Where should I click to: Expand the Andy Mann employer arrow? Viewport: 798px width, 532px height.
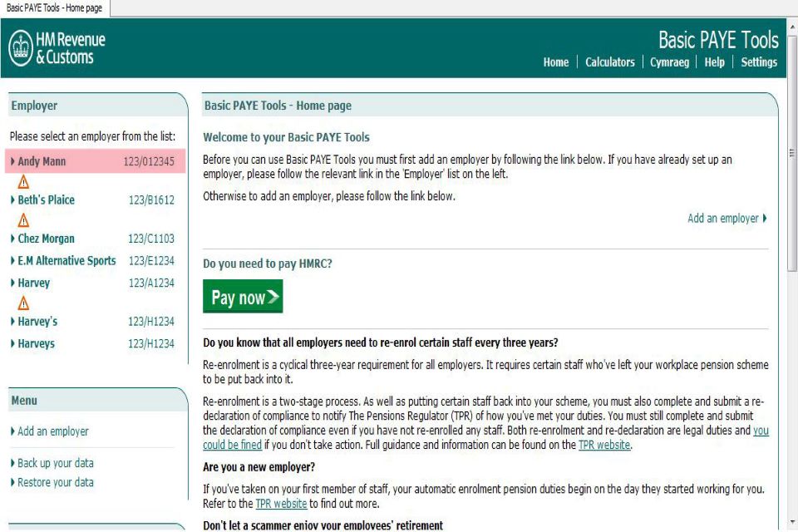click(x=12, y=162)
